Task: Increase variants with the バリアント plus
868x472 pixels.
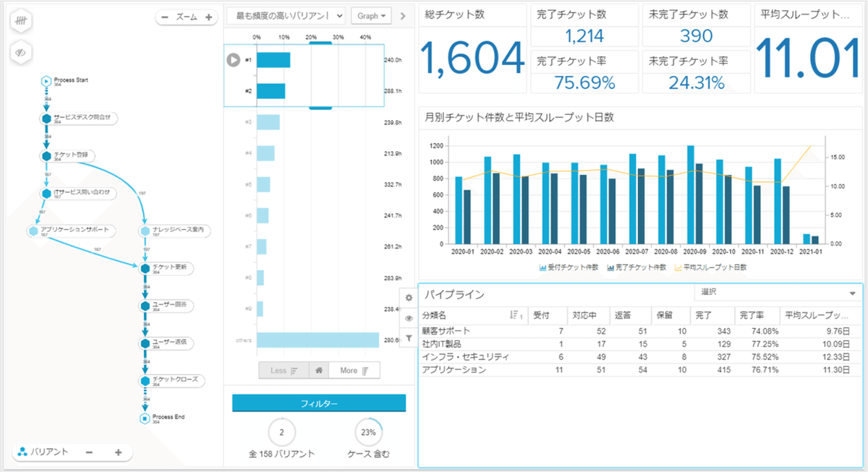Action: click(x=119, y=452)
